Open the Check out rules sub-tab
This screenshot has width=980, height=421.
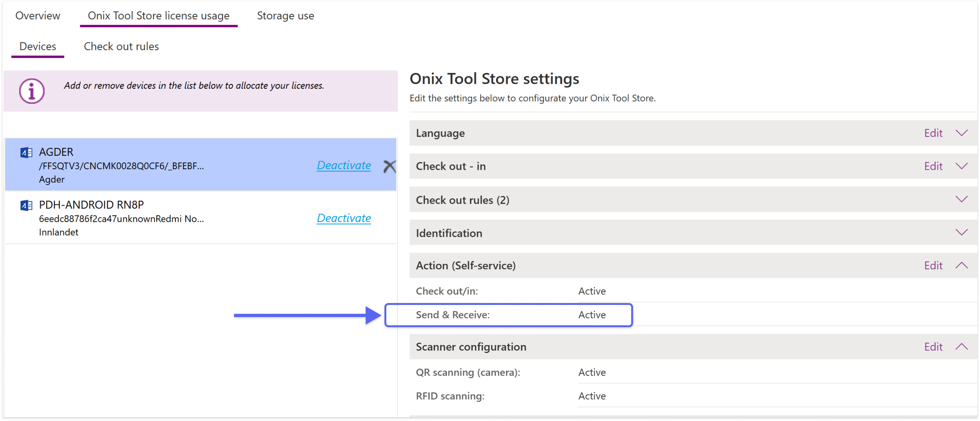tap(121, 46)
